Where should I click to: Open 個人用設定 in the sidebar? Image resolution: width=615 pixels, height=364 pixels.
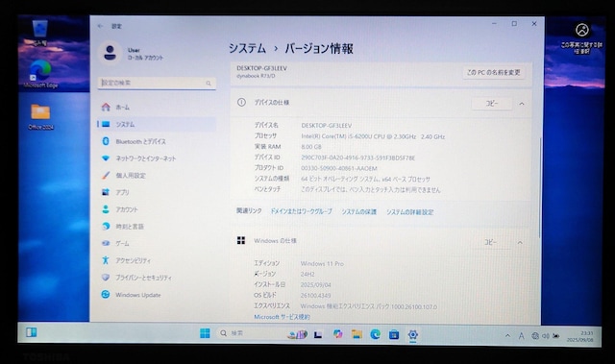click(x=157, y=176)
